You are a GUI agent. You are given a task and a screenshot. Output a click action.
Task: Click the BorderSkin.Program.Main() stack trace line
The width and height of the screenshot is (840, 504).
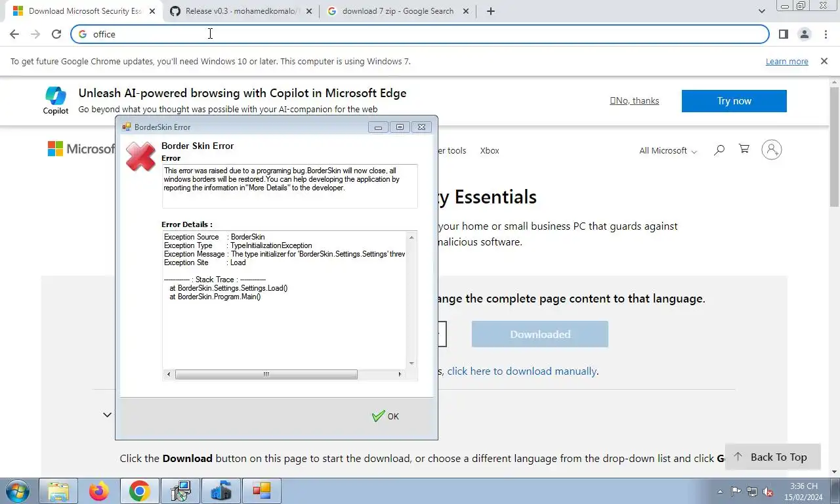pos(215,297)
